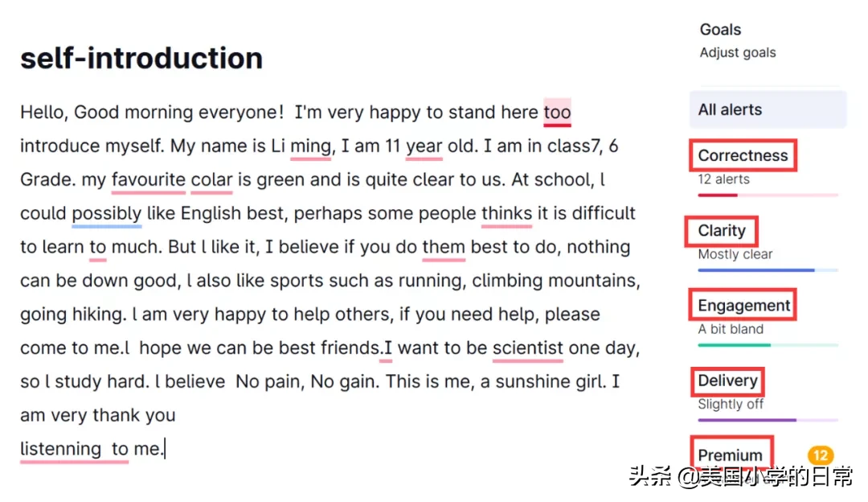This screenshot has width=868, height=502.
Task: Click the underlined word "favourite"
Action: pyautogui.click(x=149, y=180)
